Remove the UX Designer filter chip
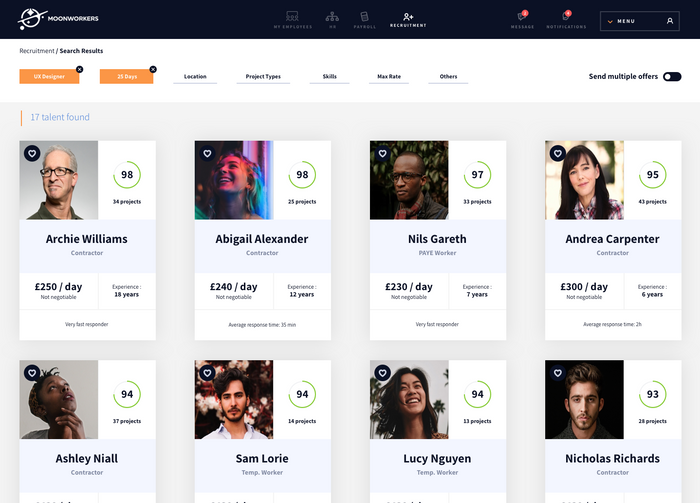 (x=79, y=69)
